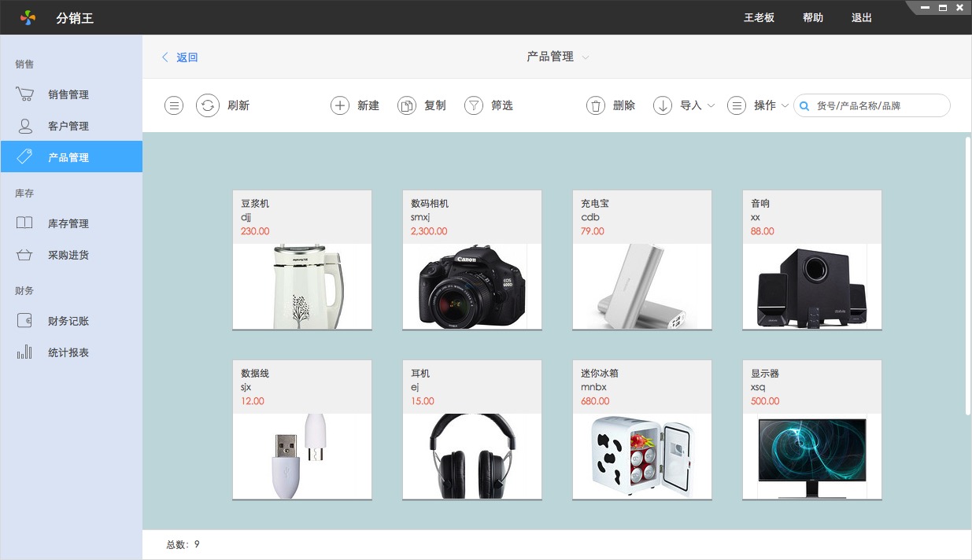Open the 产品管理 title dropdown arrow
Screen dimensions: 972x560
coord(586,57)
